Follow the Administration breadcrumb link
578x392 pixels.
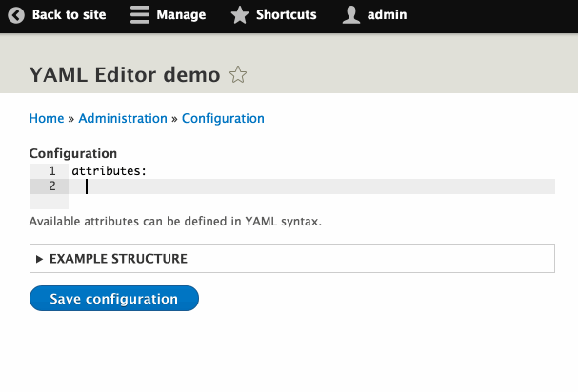[x=123, y=118]
